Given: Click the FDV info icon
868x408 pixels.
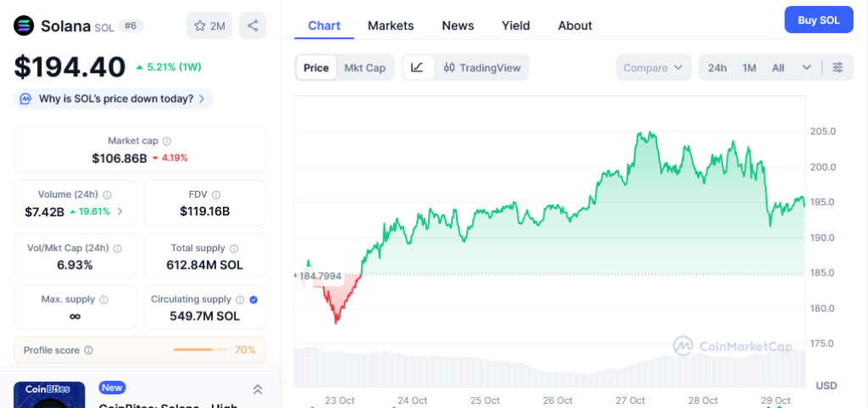Looking at the screenshot, I should coord(216,194).
